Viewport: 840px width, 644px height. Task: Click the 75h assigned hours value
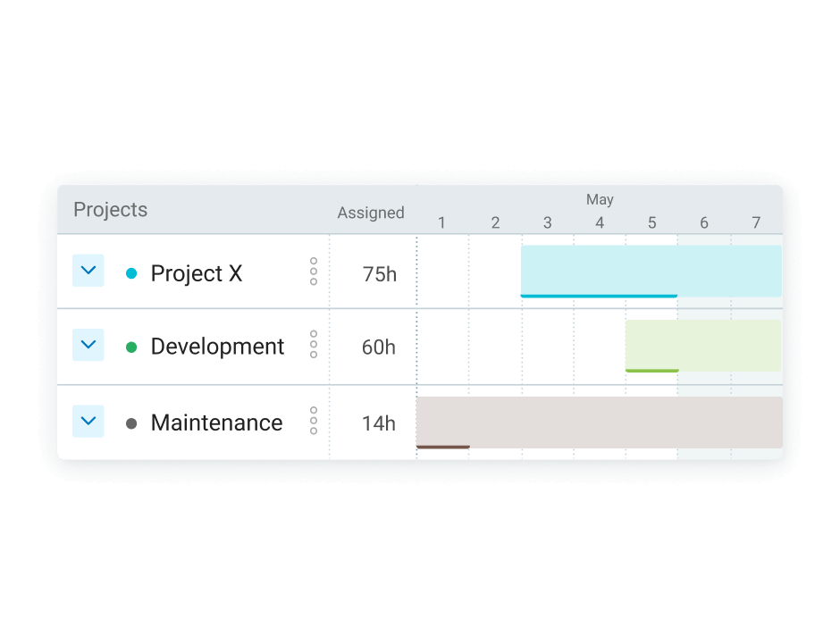point(379,273)
